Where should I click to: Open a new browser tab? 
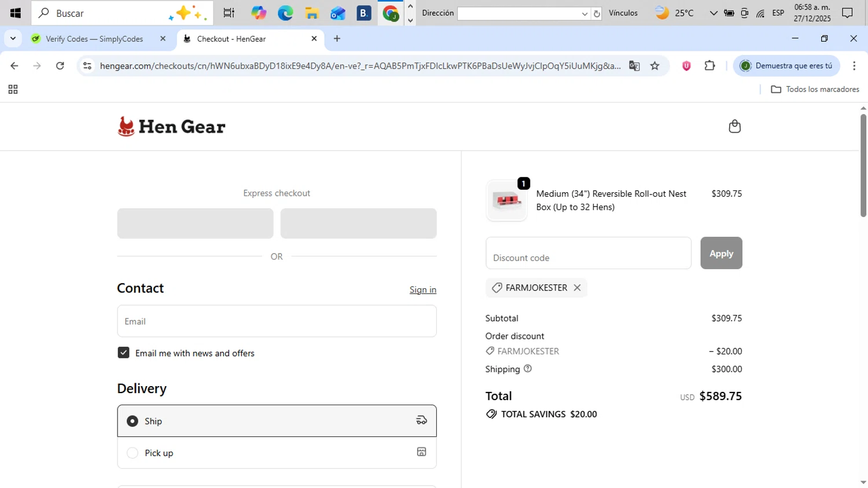coord(337,39)
